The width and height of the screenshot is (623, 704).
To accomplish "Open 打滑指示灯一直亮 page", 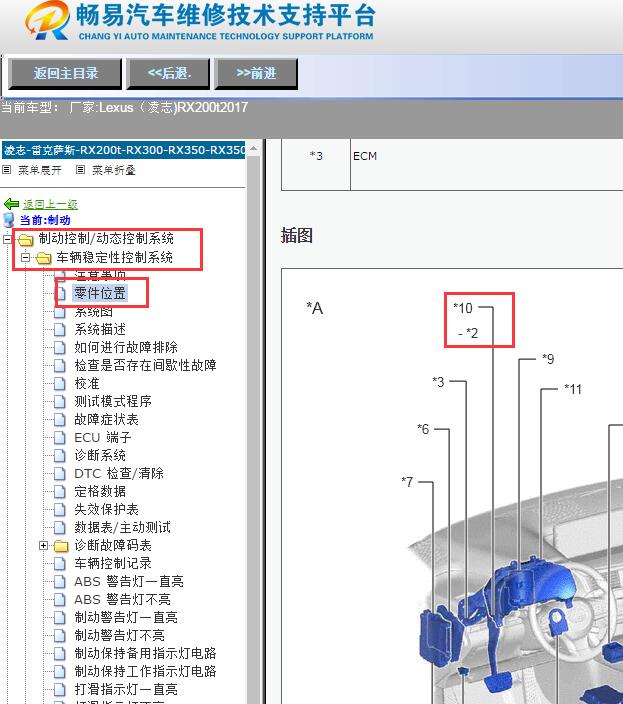I will pos(126,689).
